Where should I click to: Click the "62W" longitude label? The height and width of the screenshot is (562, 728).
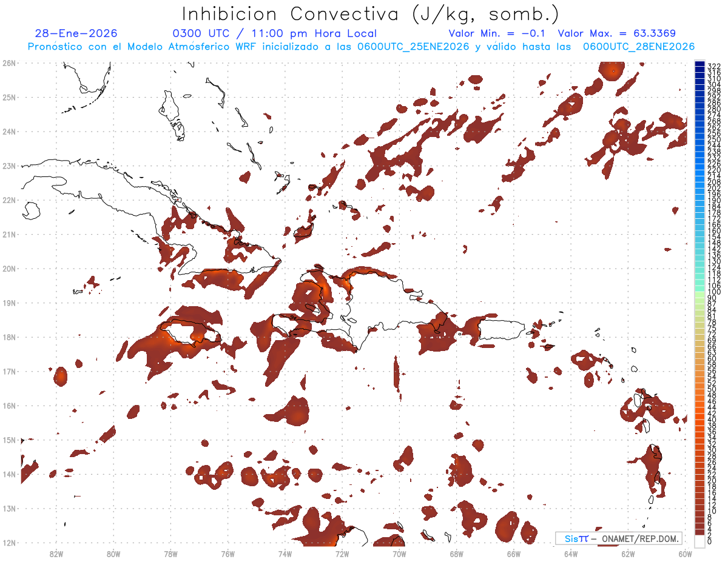629,554
